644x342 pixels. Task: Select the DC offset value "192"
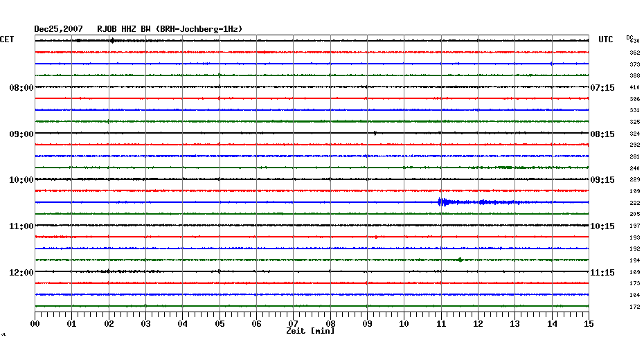pyautogui.click(x=635, y=249)
